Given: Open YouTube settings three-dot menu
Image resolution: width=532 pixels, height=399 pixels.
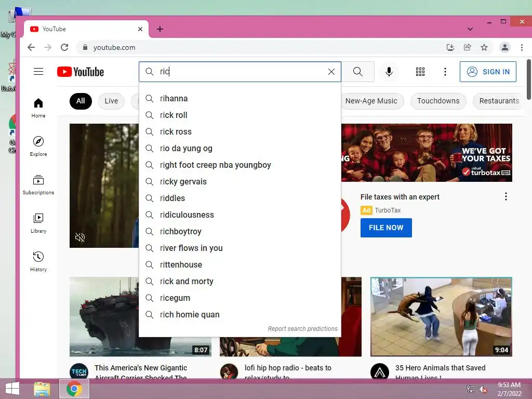Looking at the screenshot, I should (445, 72).
